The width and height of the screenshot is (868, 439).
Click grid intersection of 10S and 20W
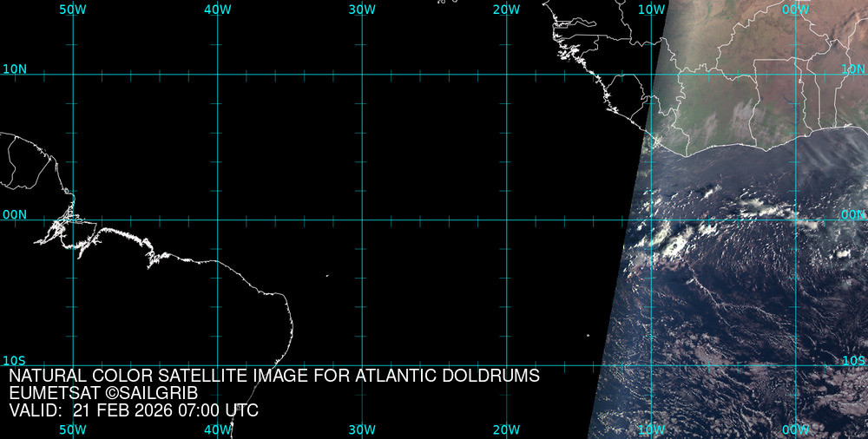[506, 365]
